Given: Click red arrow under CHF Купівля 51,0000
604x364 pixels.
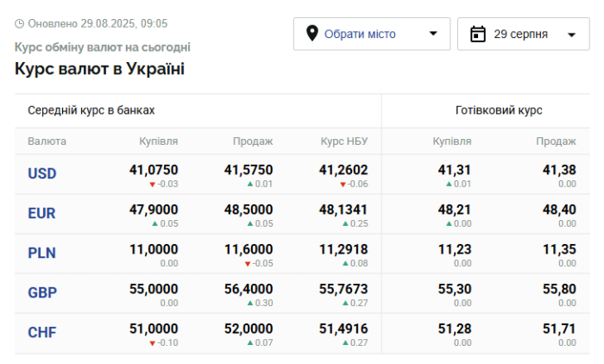Looking at the screenshot, I should click(x=152, y=343).
